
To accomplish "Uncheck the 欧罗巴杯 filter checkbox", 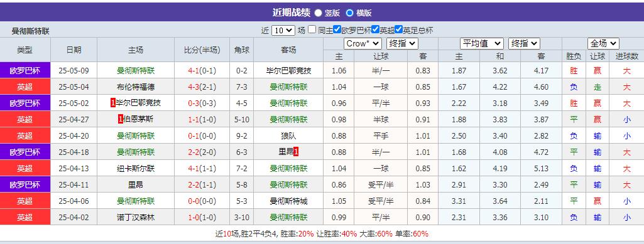I will (337, 29).
